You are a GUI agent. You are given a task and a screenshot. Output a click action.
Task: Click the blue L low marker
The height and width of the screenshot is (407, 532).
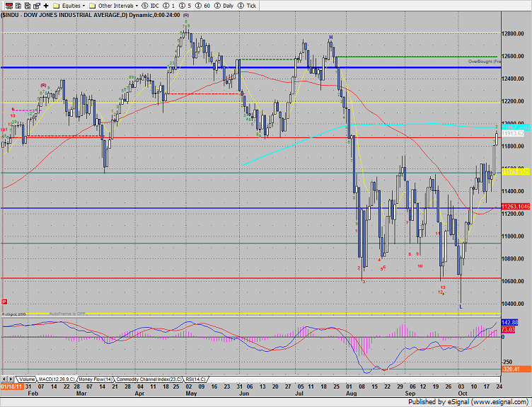(x=461, y=307)
